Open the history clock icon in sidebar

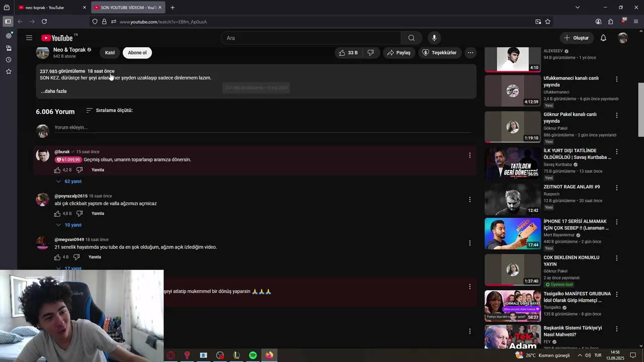(9, 60)
